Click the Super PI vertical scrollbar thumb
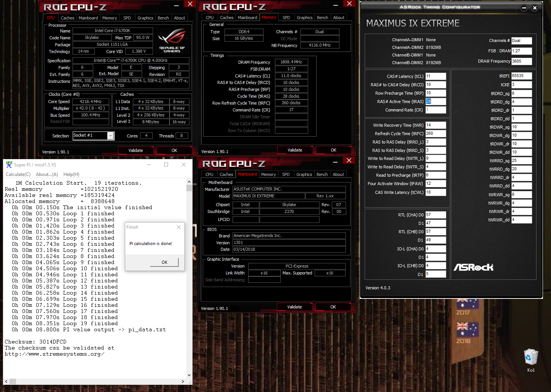 [189, 188]
